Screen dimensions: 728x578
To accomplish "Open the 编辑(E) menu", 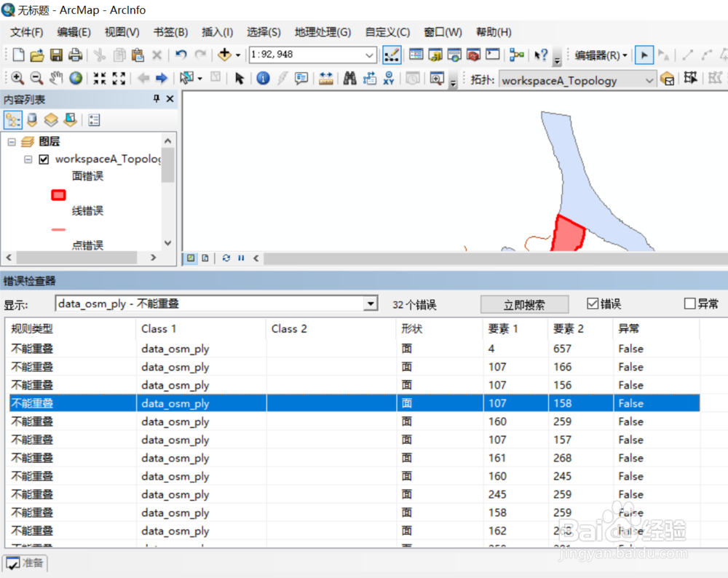I will click(74, 32).
